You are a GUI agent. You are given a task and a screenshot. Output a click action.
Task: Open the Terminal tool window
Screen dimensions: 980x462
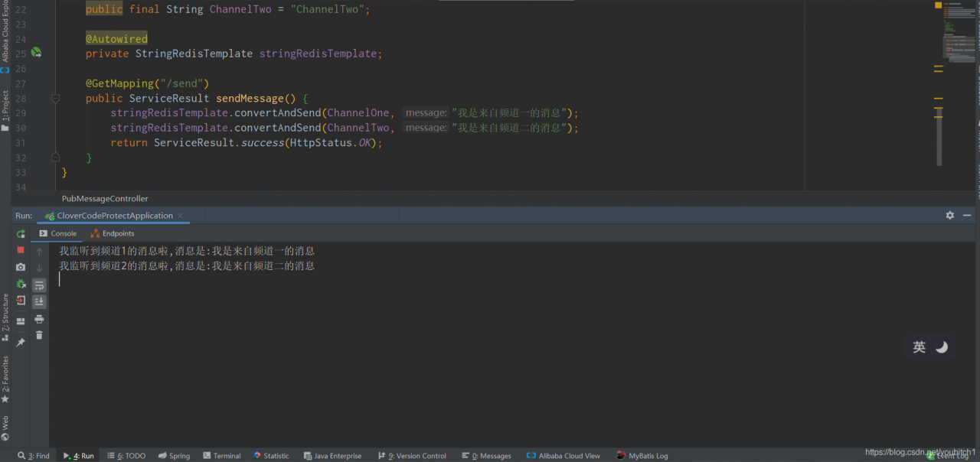(x=221, y=456)
